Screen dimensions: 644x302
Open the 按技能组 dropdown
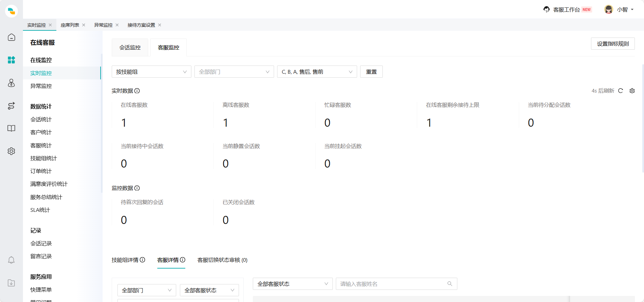(x=152, y=72)
